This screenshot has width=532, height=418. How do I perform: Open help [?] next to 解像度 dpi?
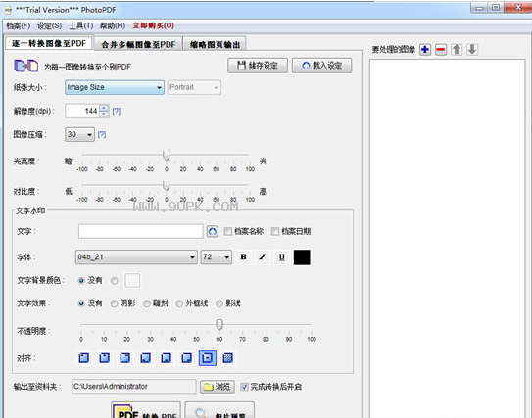point(116,111)
